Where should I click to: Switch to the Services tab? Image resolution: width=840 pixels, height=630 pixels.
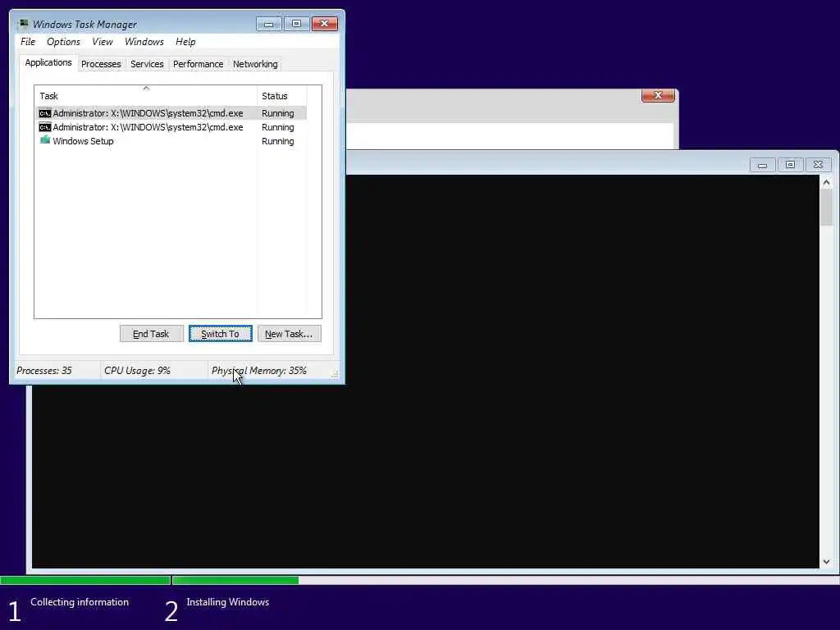click(147, 64)
